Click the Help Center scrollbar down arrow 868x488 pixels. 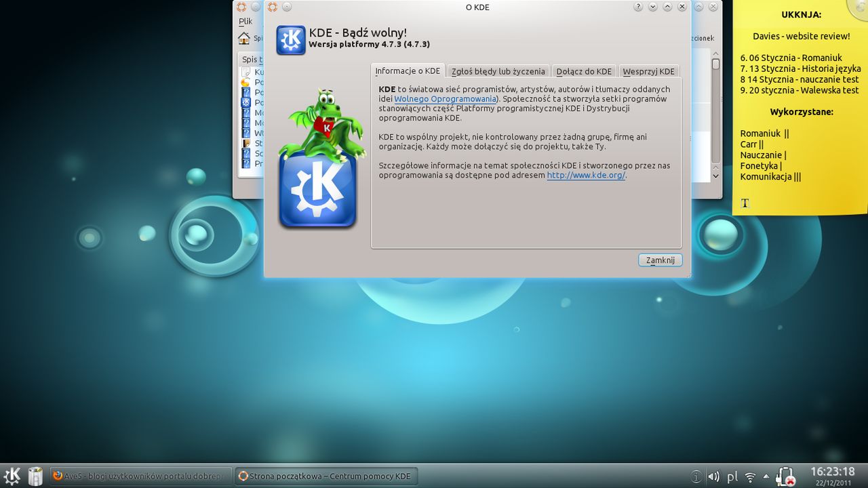[x=715, y=176]
